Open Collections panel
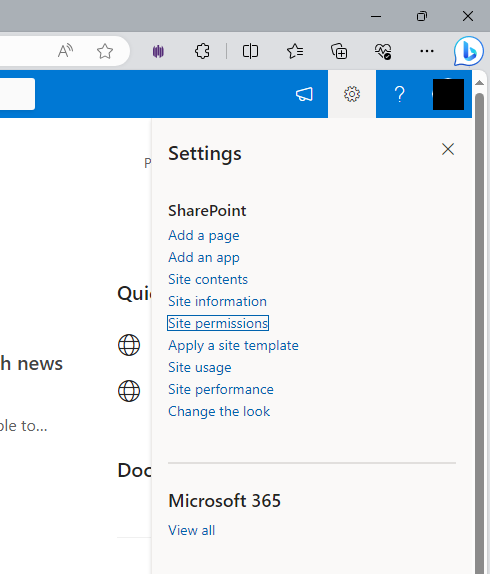 (x=339, y=51)
